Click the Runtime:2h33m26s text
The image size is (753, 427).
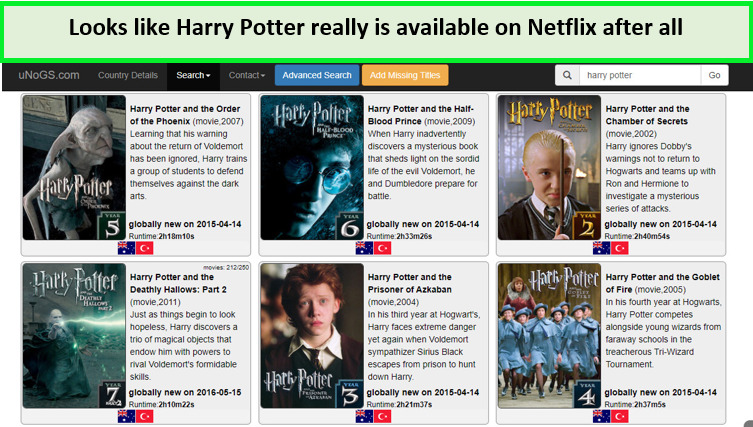point(400,236)
